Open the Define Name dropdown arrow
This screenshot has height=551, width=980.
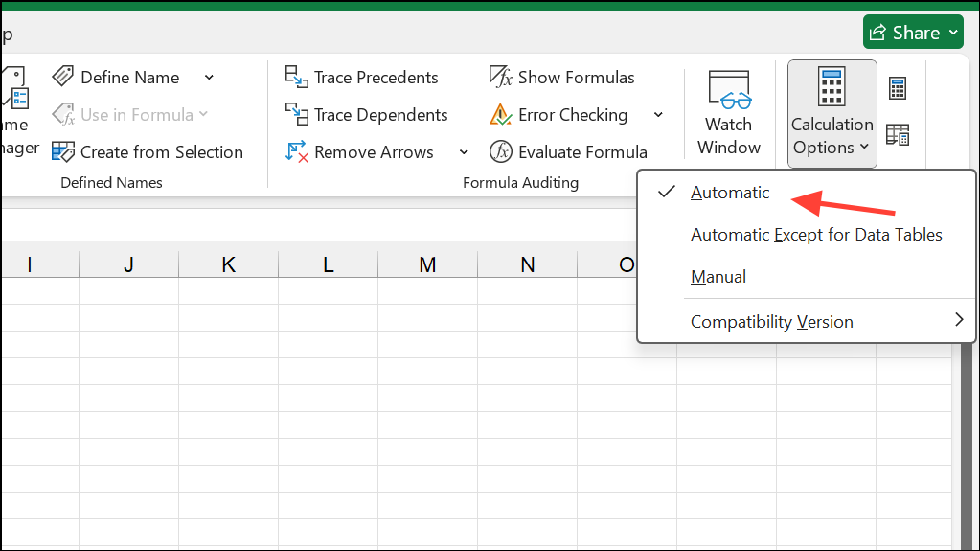pos(209,78)
